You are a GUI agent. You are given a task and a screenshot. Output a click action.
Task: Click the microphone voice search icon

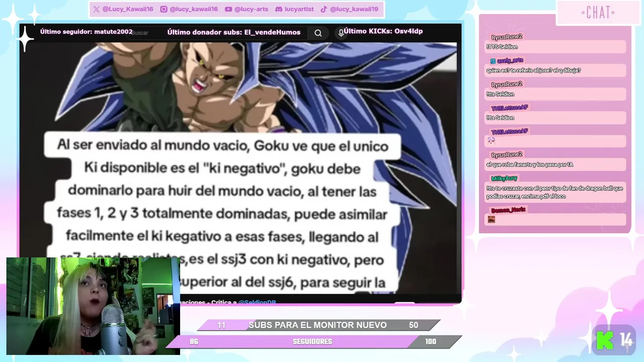tap(341, 33)
